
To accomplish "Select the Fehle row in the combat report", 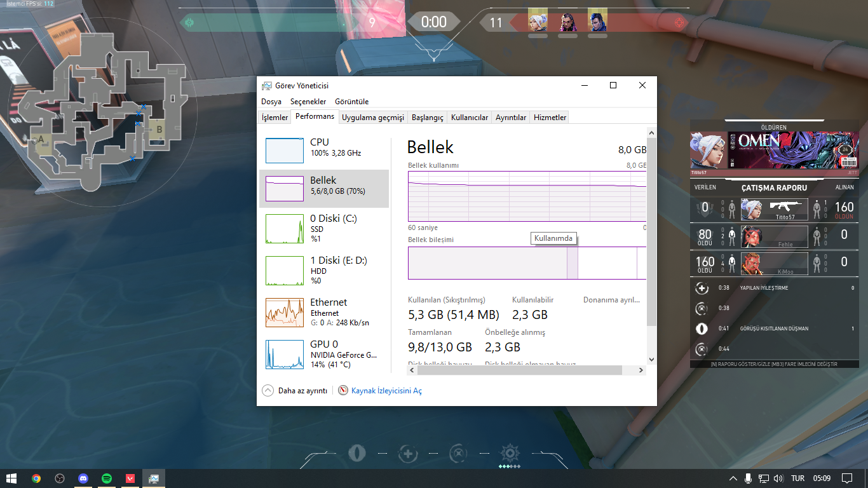I will [x=775, y=235].
